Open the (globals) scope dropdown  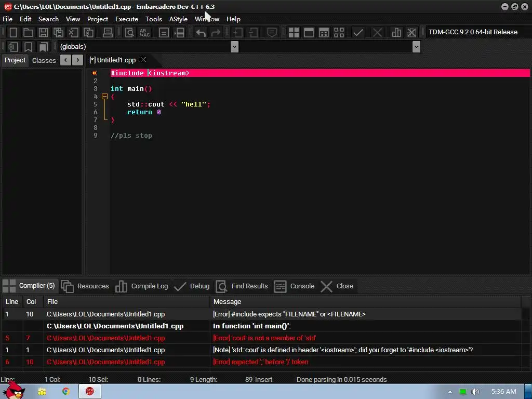[x=234, y=47]
